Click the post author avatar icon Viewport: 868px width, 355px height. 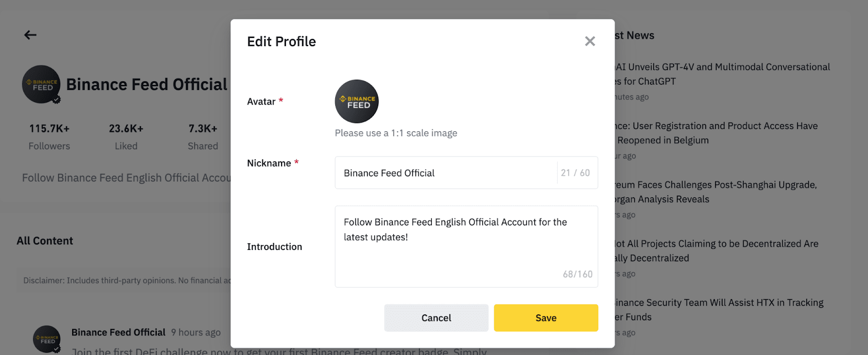[47, 339]
